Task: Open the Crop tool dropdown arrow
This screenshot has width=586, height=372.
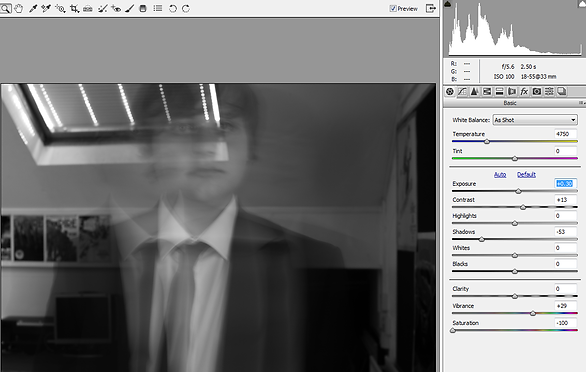Action: (x=78, y=12)
